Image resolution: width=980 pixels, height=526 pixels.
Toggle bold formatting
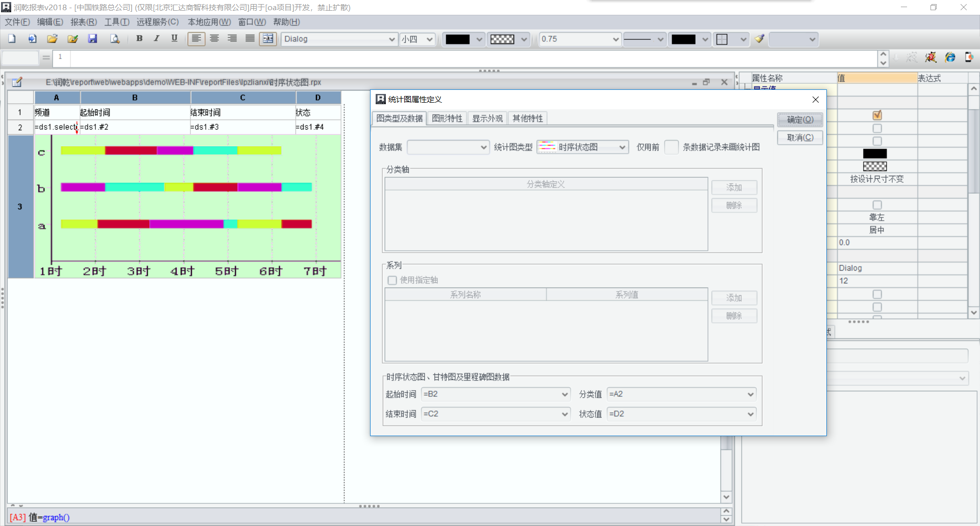click(x=139, y=39)
